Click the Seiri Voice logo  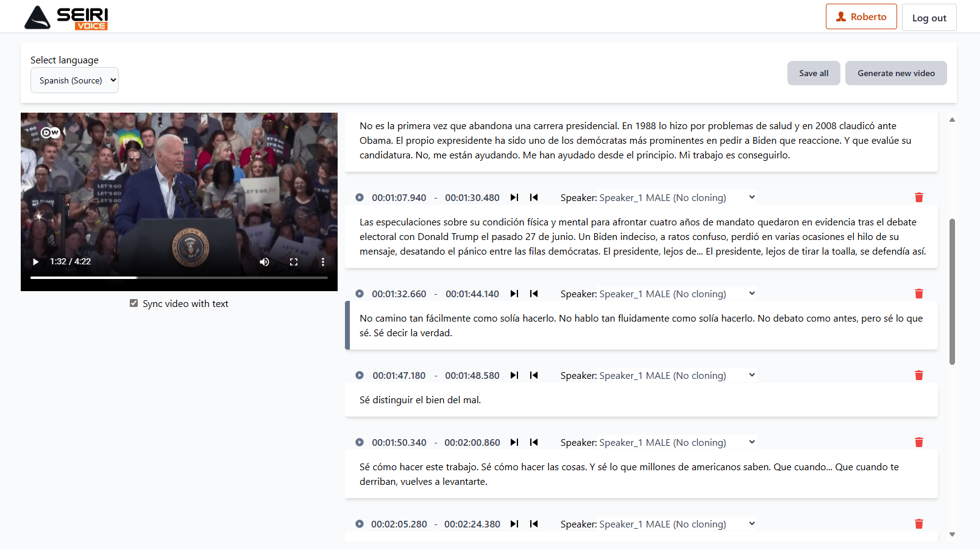tap(66, 17)
